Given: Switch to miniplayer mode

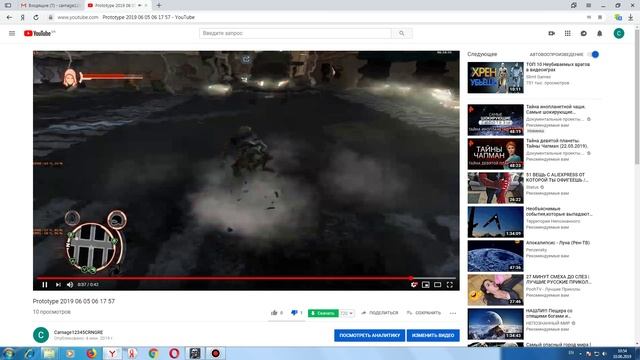Looking at the screenshot, I should [426, 284].
